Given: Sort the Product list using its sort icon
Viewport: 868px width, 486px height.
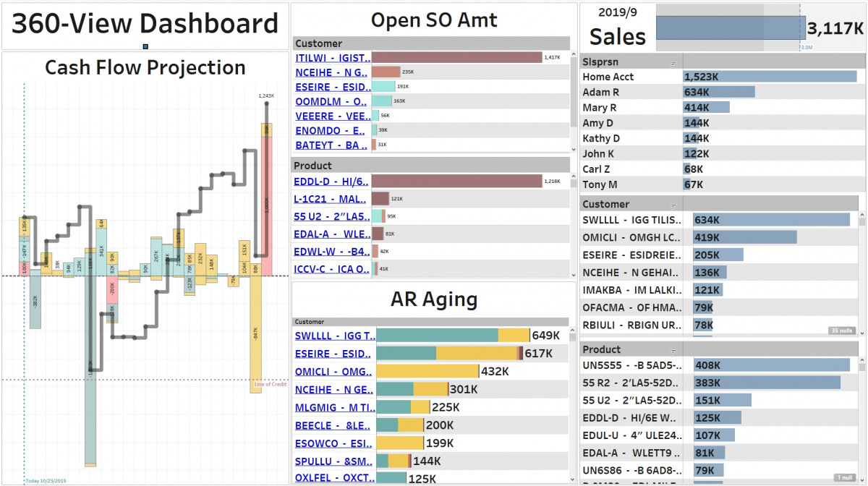Looking at the screenshot, I should pyautogui.click(x=673, y=351).
